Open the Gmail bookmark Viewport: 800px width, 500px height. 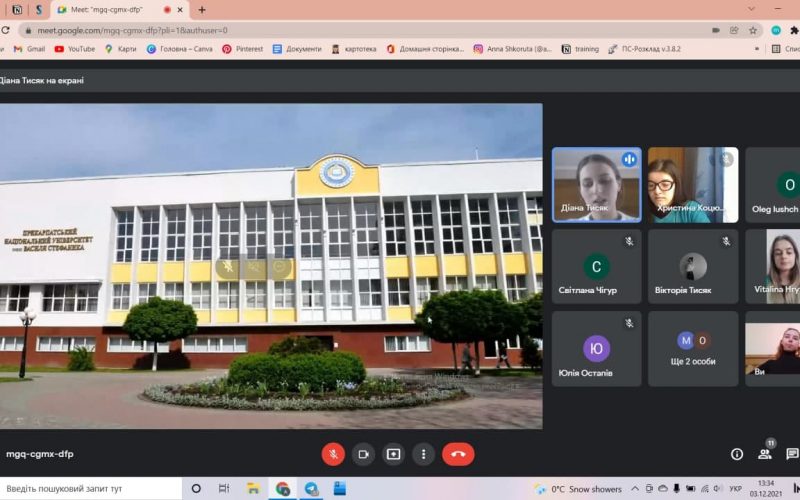29,48
